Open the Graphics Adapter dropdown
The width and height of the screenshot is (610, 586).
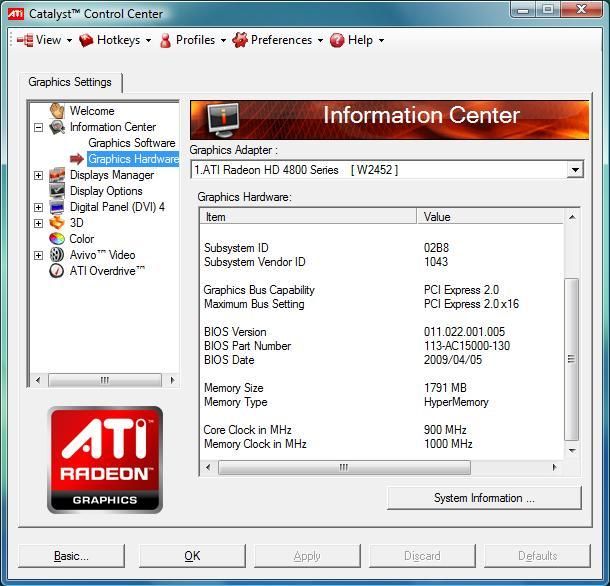pyautogui.click(x=575, y=170)
